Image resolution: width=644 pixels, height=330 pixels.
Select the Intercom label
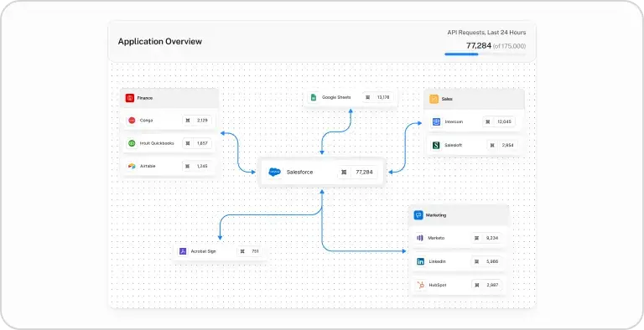pos(454,122)
